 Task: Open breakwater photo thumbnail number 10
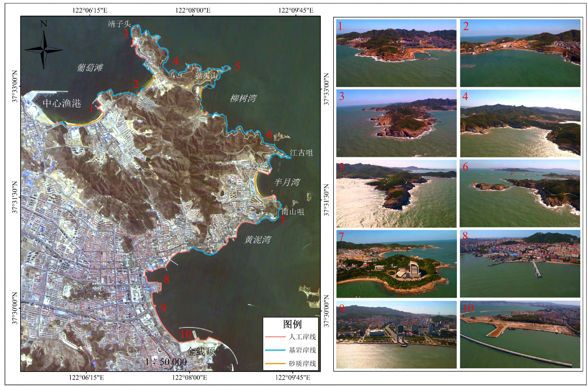click(x=520, y=334)
